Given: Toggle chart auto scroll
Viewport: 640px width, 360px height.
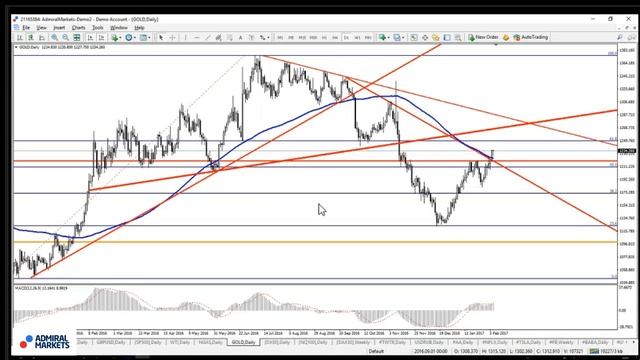Looking at the screenshot, I should pyautogui.click(x=90, y=38).
